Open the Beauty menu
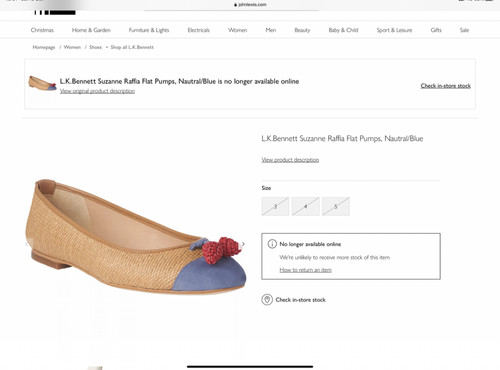Screen dimensions: 500x370 (x=302, y=30)
